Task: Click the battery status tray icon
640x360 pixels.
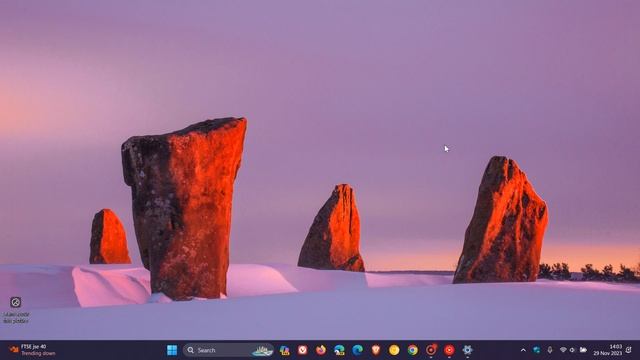Action: click(x=583, y=350)
